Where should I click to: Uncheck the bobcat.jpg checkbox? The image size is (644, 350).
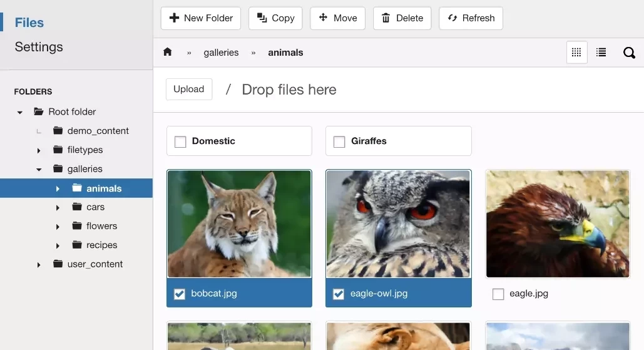coord(180,294)
